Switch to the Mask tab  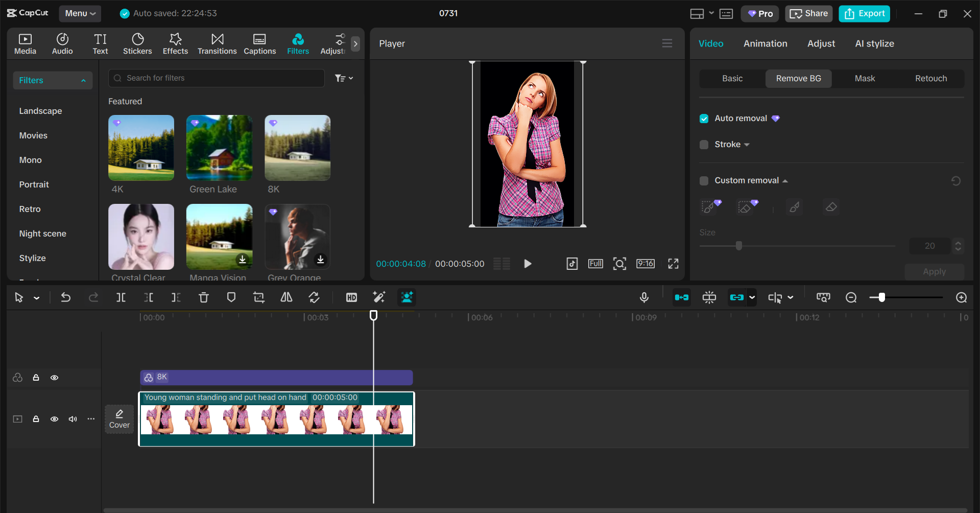[x=864, y=78]
